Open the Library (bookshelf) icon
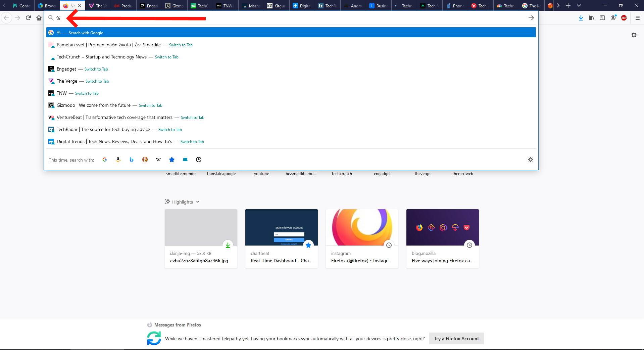The width and height of the screenshot is (644, 350). [x=591, y=18]
